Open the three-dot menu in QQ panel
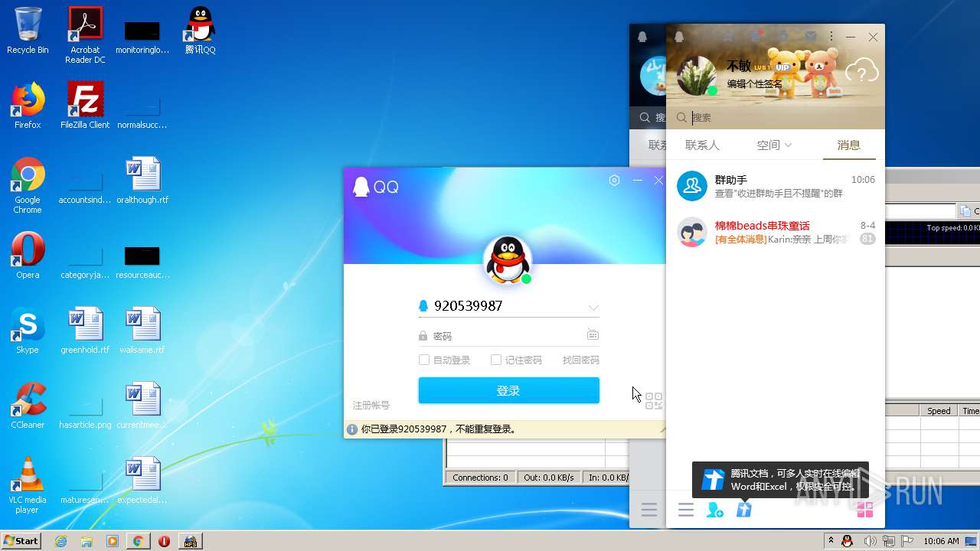980x551 pixels. 831,37
